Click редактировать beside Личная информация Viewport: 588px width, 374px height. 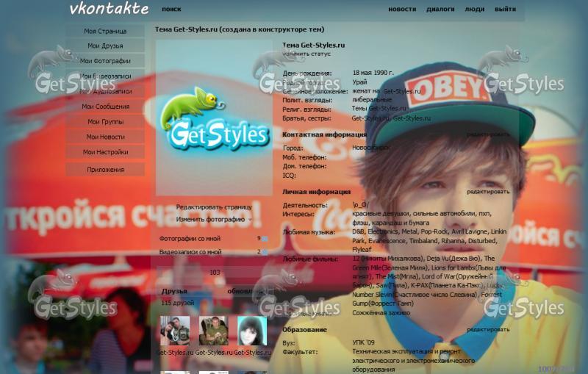[488, 192]
